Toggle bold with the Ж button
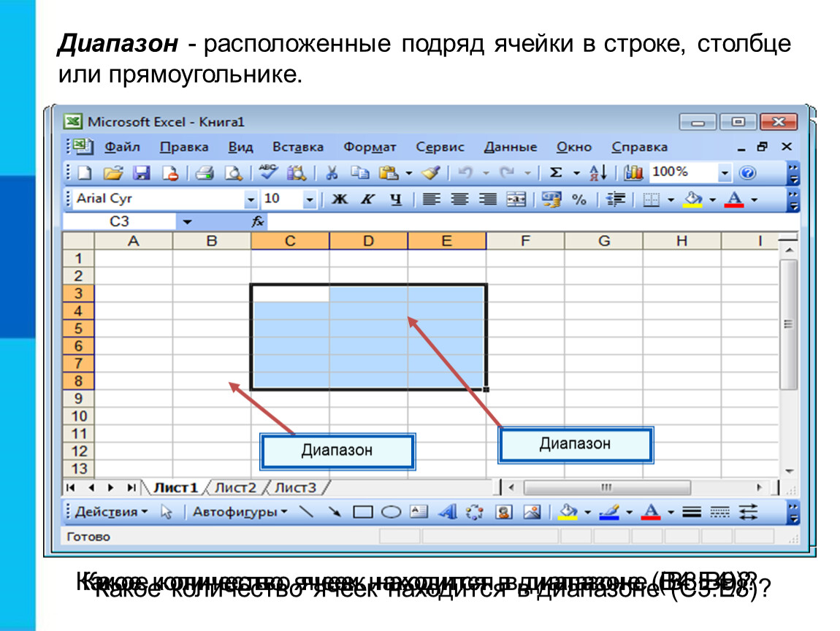The height and width of the screenshot is (631, 840). [x=339, y=199]
